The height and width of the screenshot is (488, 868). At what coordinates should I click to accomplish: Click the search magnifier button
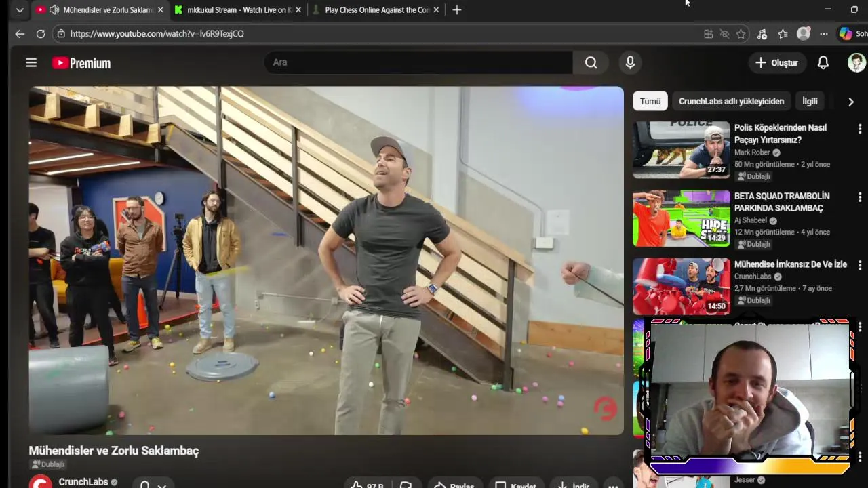click(591, 62)
